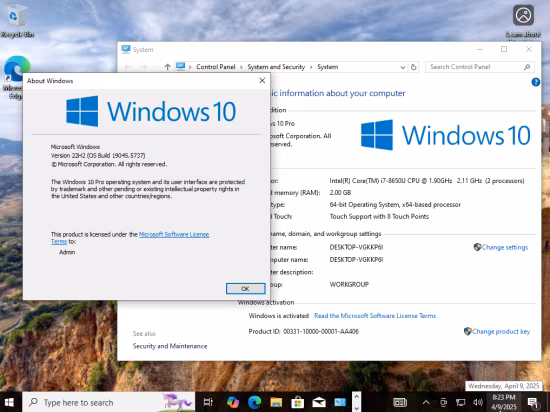Click the unicorn search highlight icon
The width and height of the screenshot is (550, 412).
177,401
